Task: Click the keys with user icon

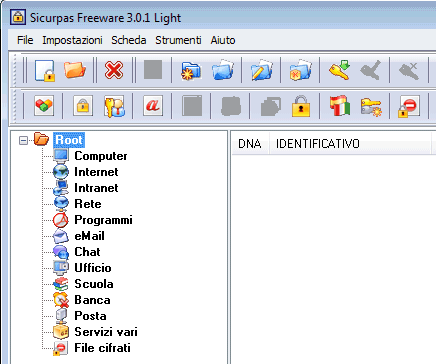Action: pyautogui.click(x=114, y=106)
